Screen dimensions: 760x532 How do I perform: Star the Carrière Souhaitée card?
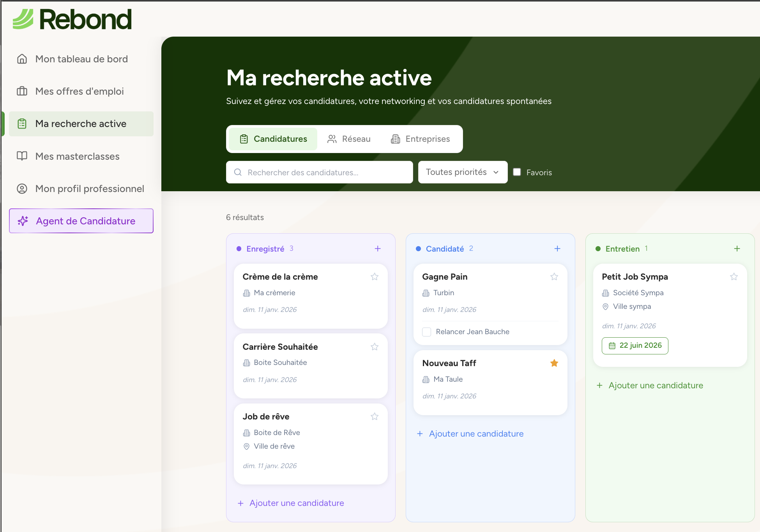coord(375,347)
